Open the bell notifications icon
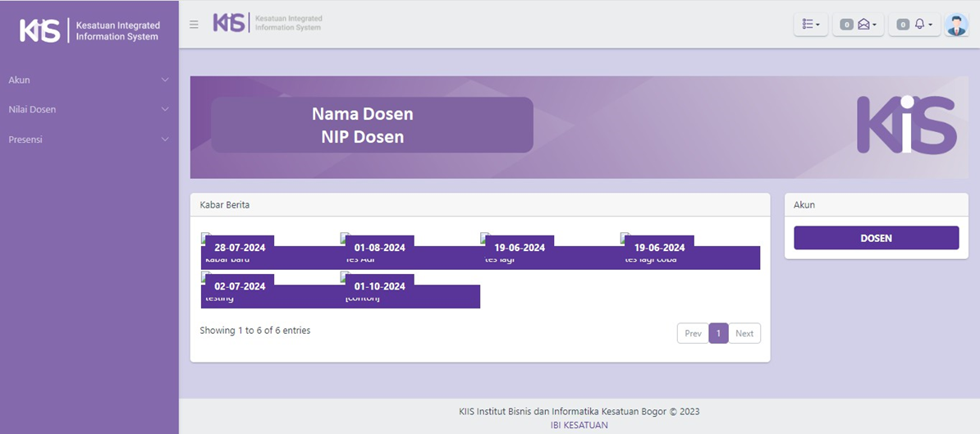The width and height of the screenshot is (980, 434). pos(914,25)
